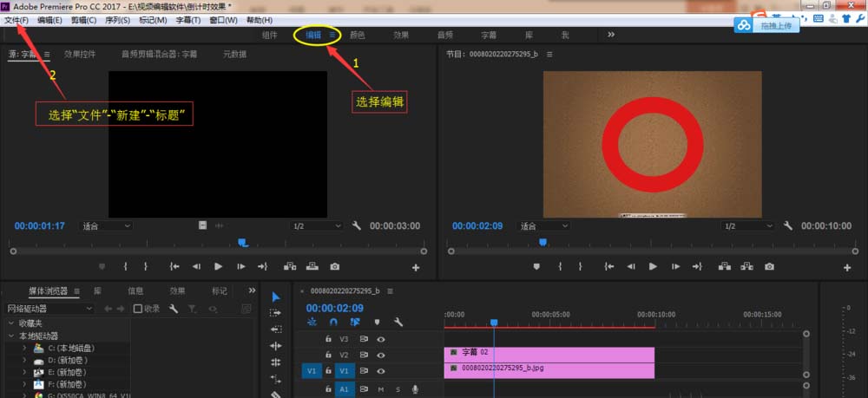Toggle visibility eye of track V2
The height and width of the screenshot is (398, 868).
[381, 355]
